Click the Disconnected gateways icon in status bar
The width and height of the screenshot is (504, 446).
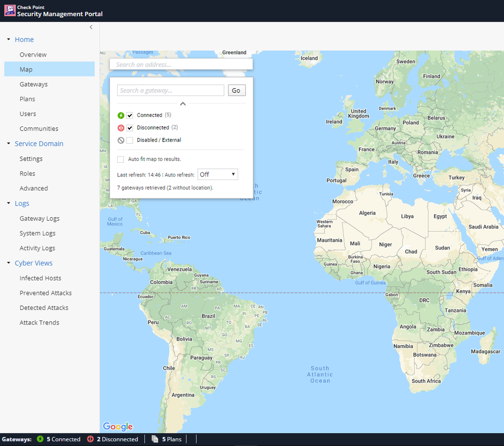(x=91, y=439)
